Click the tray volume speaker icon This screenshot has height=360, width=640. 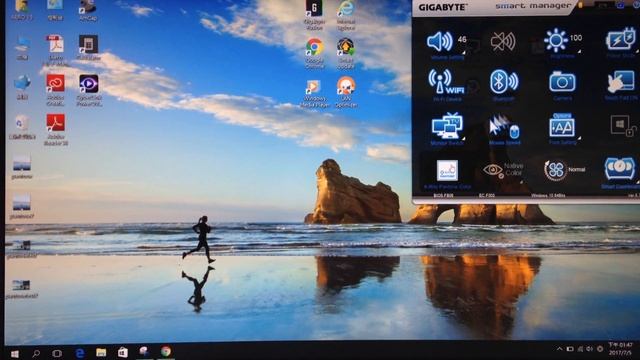coord(590,349)
